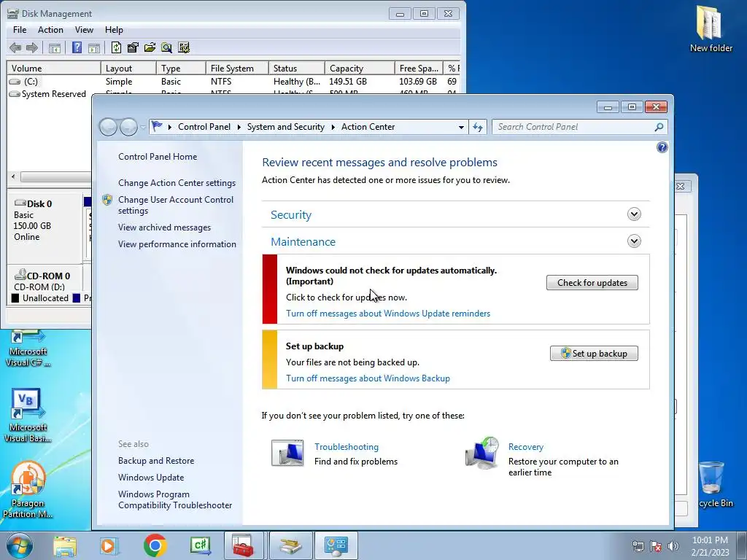
Task: Click the Properties icon in Disk Management toolbar
Action: [133, 47]
